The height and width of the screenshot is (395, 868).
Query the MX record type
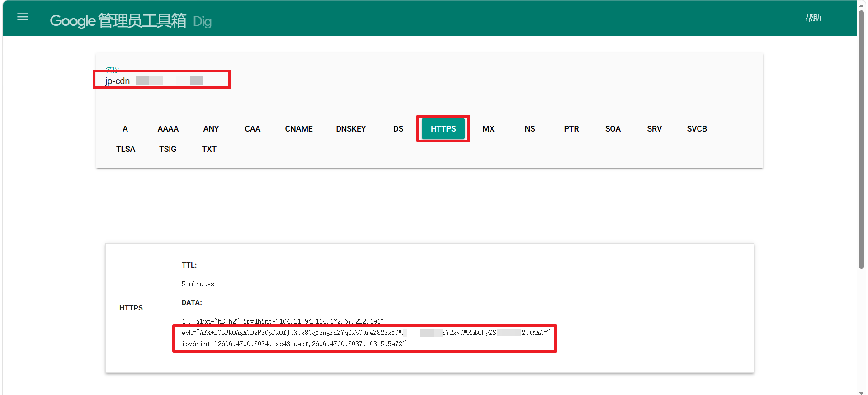point(488,129)
